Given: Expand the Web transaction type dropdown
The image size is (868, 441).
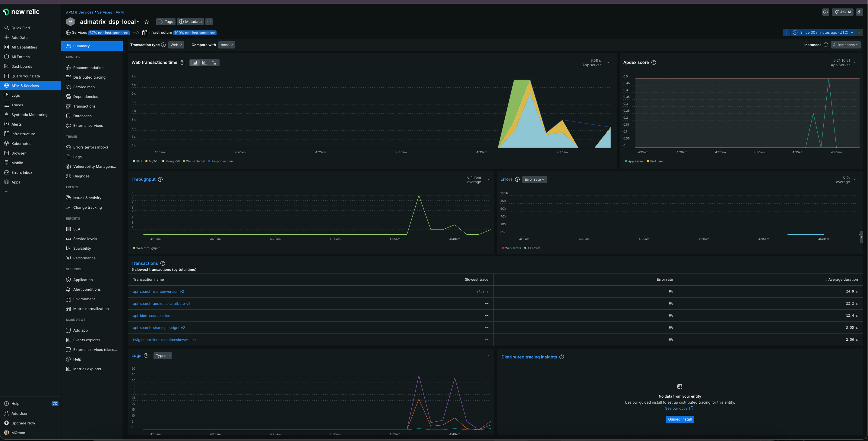Looking at the screenshot, I should tap(175, 45).
